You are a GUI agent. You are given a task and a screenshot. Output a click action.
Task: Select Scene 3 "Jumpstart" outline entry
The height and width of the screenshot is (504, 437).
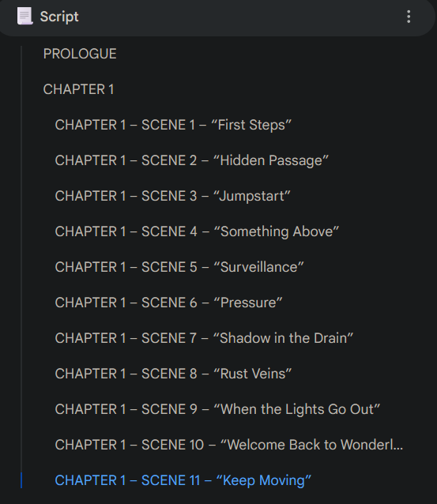172,196
